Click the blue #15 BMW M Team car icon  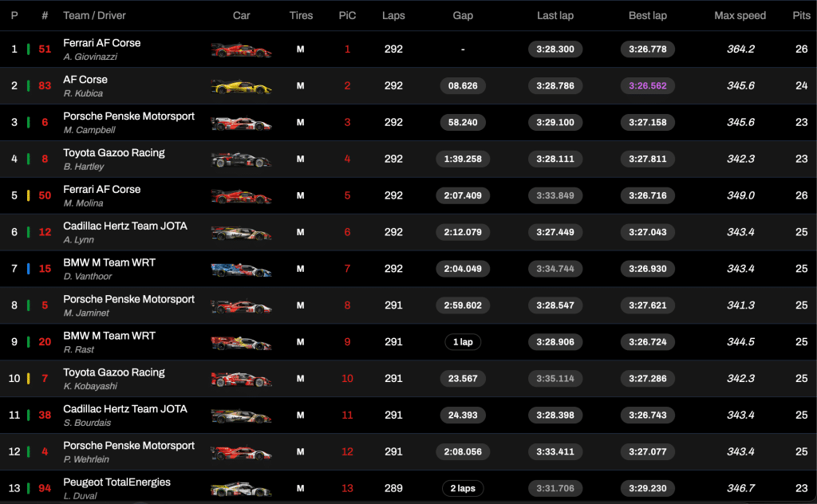[x=241, y=270]
